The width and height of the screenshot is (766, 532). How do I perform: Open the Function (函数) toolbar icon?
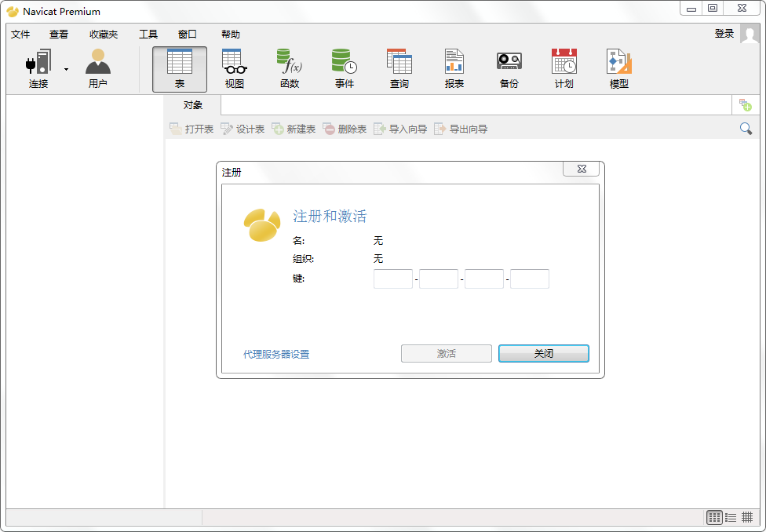click(x=289, y=69)
